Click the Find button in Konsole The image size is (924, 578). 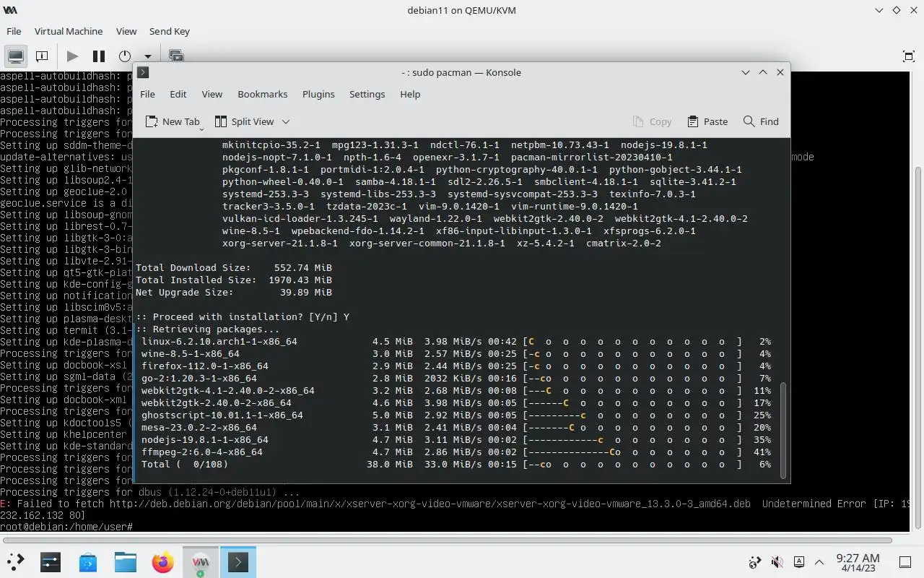point(761,121)
